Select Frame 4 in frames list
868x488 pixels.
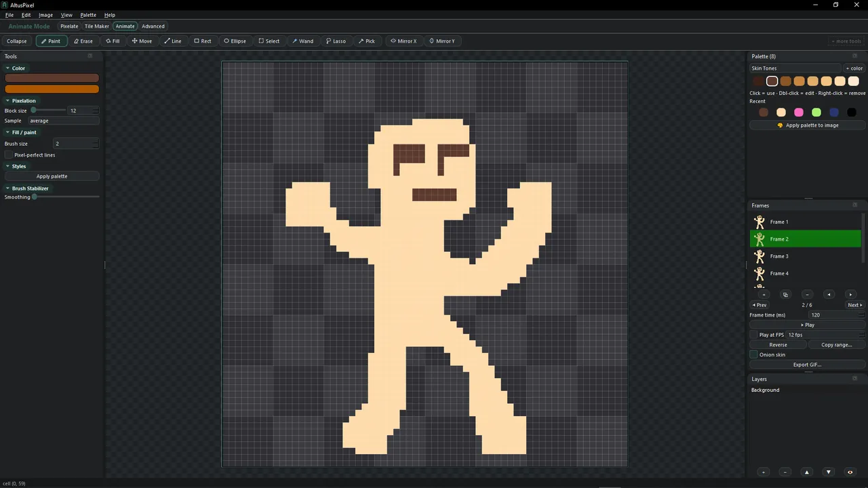(806, 273)
